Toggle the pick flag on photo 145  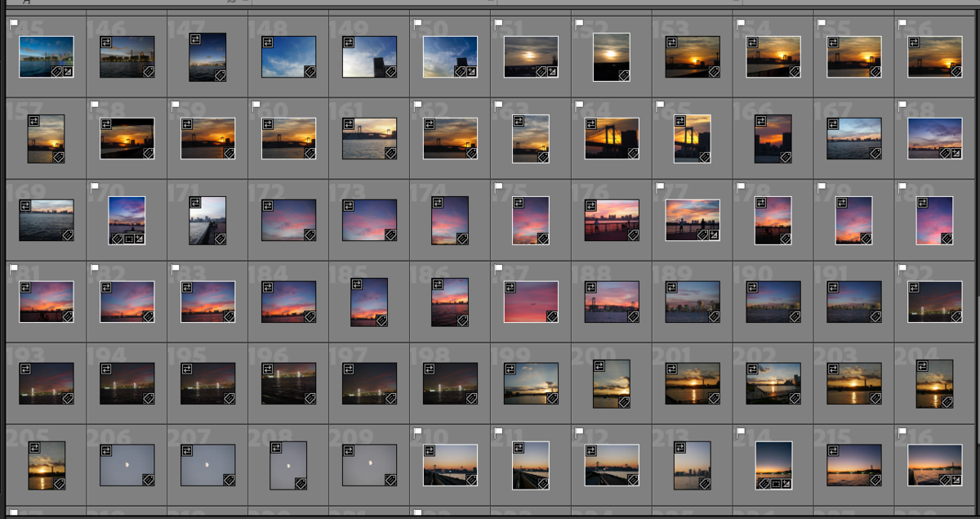(14, 25)
